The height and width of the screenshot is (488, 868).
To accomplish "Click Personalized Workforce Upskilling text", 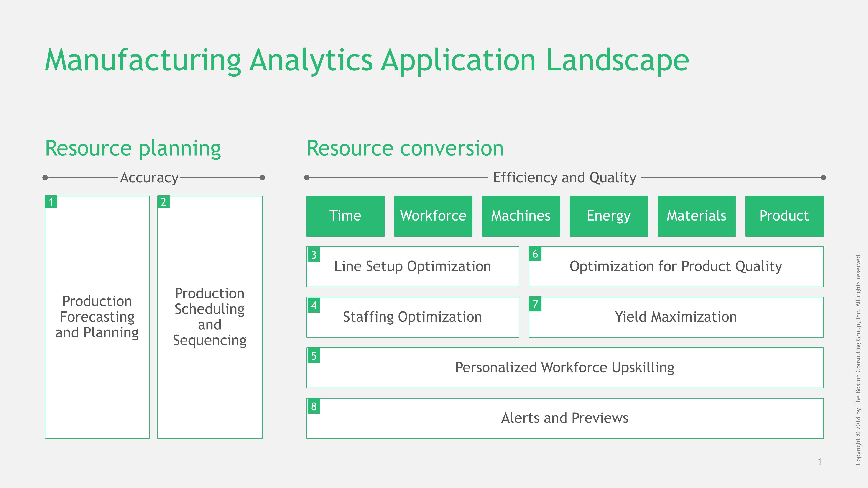I will point(565,367).
